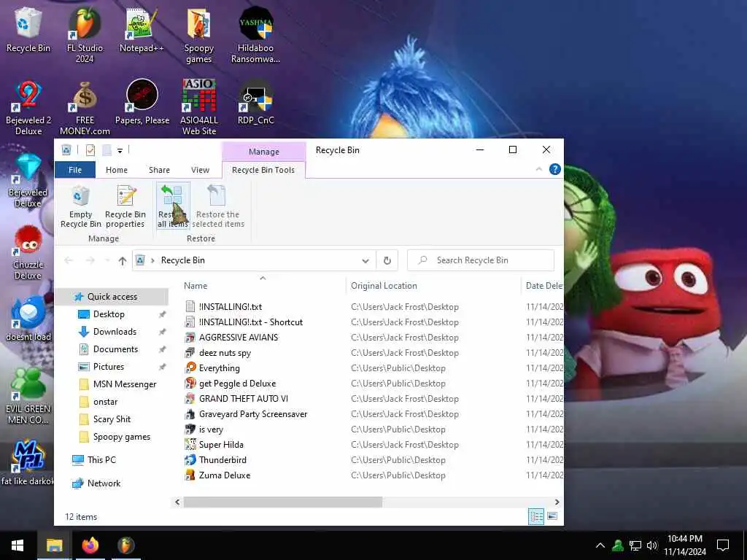Open MSN Messenger folder in sidebar
The width and height of the screenshot is (747, 560).
click(124, 384)
